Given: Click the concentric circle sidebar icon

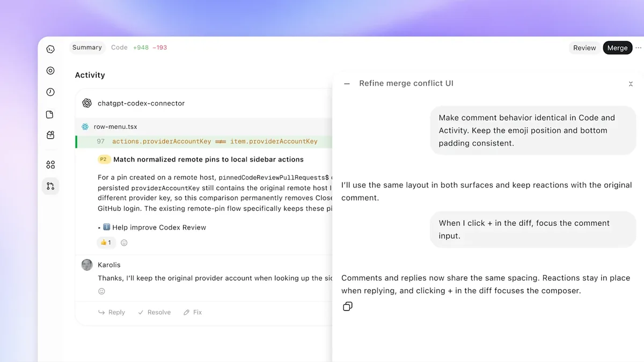Looking at the screenshot, I should click(50, 71).
